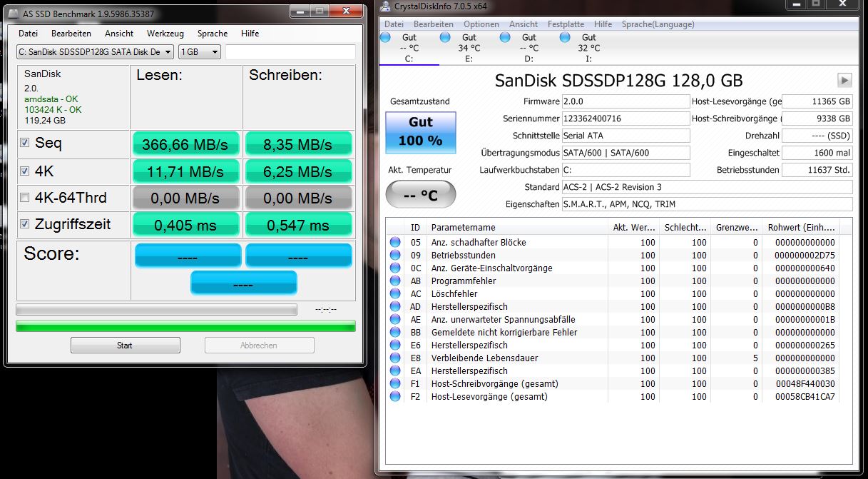Click status icon for Geräte-Einschaltvorgänge row
The width and height of the screenshot is (868, 479).
tap(395, 268)
